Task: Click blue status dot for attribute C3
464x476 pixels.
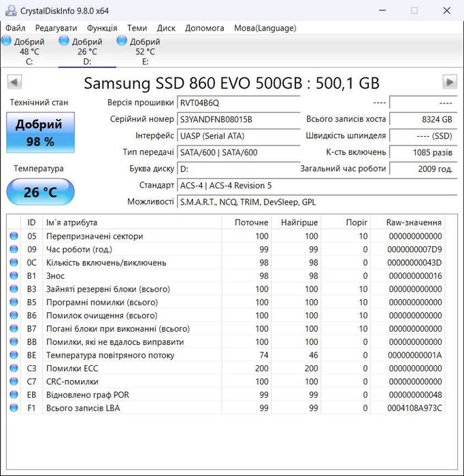Action: [x=14, y=368]
